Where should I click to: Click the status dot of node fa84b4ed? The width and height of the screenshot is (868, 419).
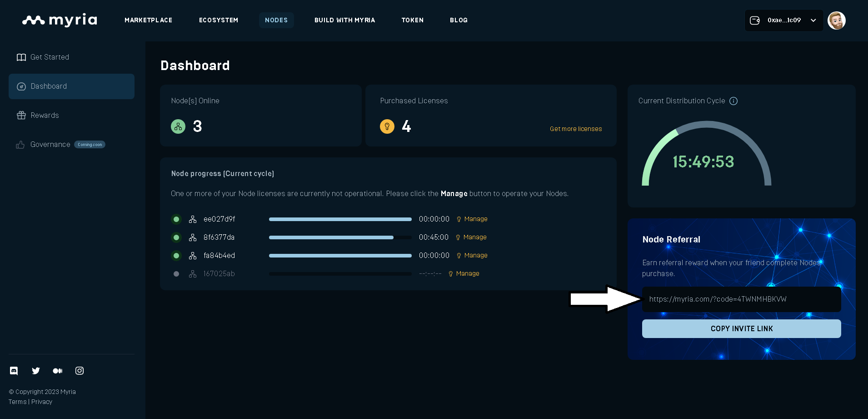[x=176, y=256]
